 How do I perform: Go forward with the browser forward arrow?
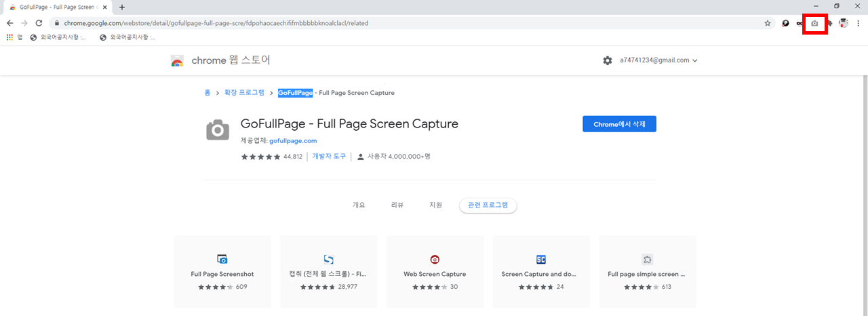(x=24, y=23)
